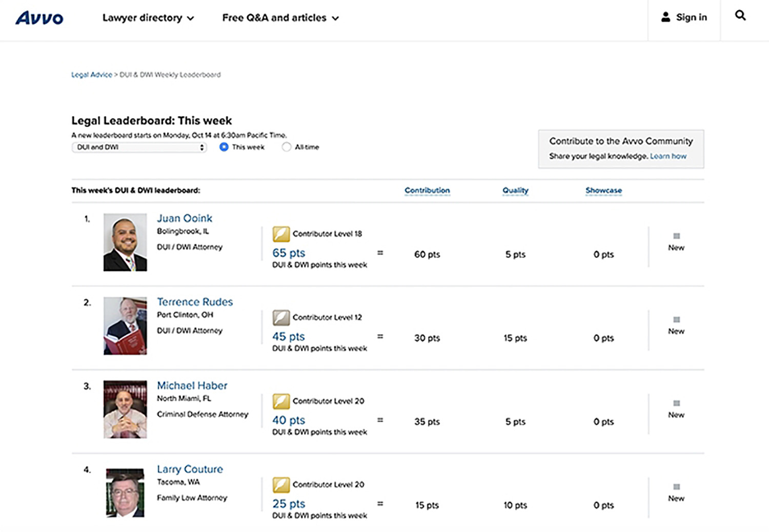Sort by the Showcase column header

pos(603,190)
